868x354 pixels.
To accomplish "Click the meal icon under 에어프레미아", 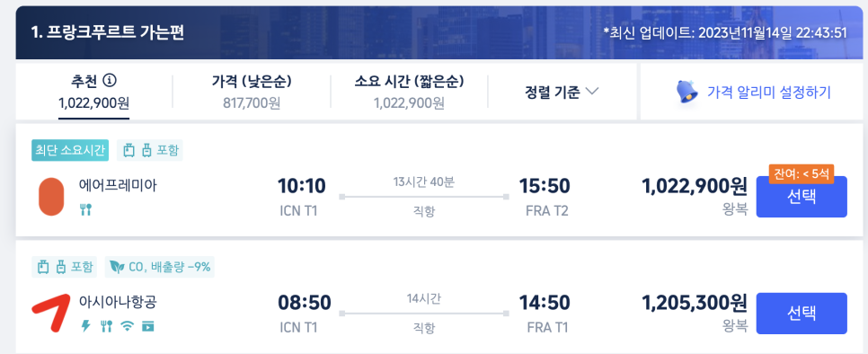I will pyautogui.click(x=85, y=209).
